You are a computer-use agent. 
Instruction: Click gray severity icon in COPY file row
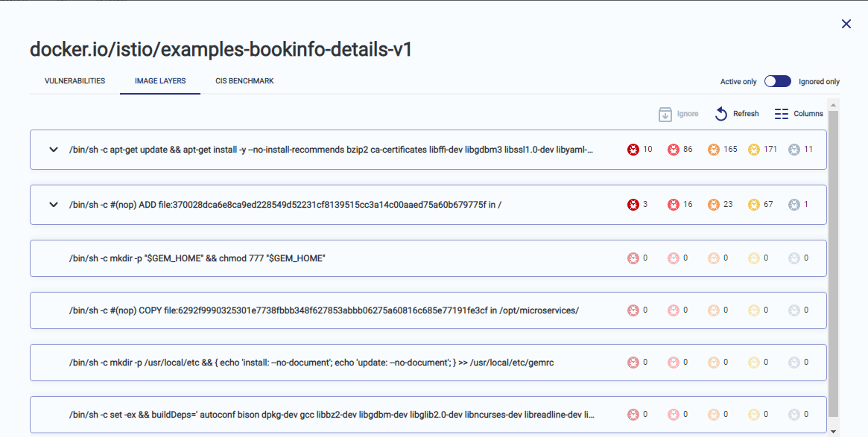794,310
